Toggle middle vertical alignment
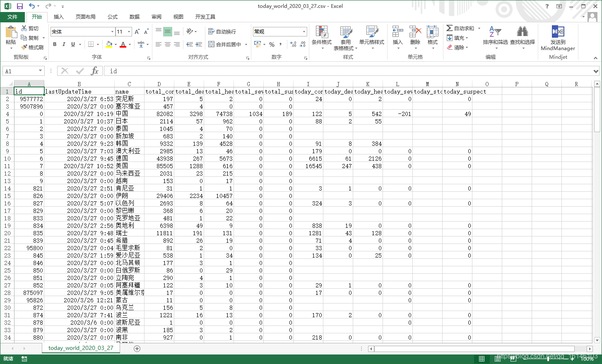 coord(168,31)
